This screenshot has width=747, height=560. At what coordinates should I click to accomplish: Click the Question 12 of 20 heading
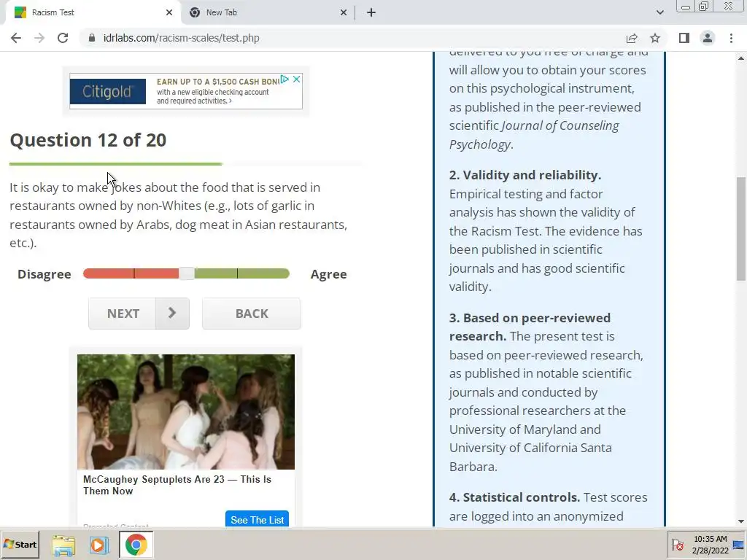point(88,140)
